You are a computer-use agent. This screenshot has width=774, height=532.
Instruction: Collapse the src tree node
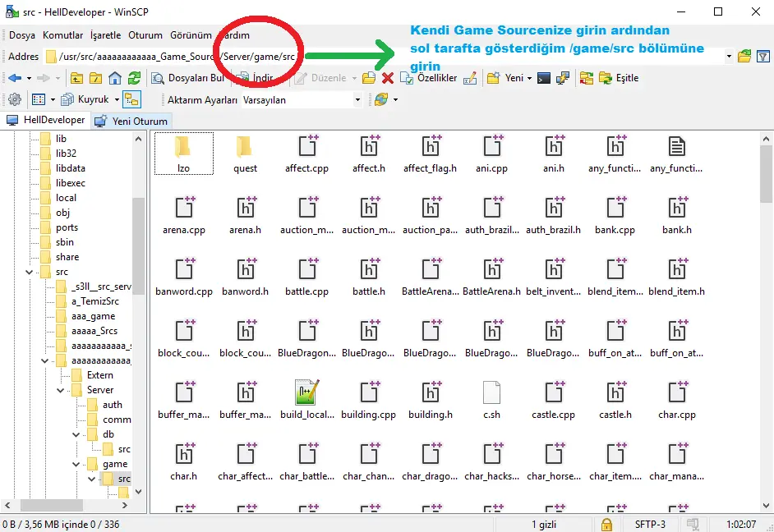coord(29,273)
